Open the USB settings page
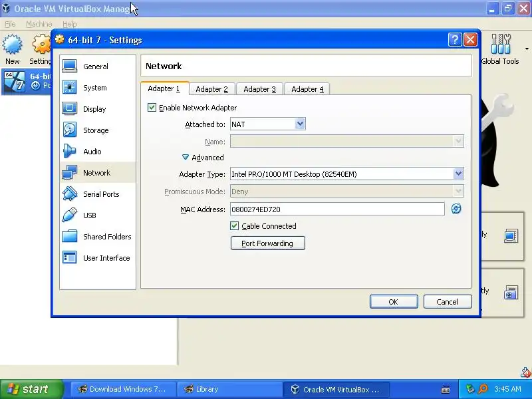Image resolution: width=532 pixels, height=399 pixels. click(97, 215)
